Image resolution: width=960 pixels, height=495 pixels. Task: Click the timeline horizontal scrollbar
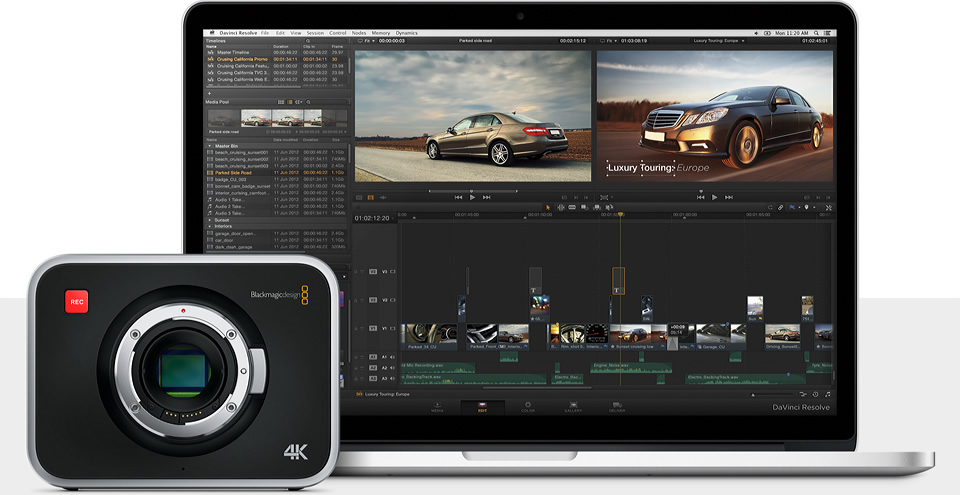tap(536, 388)
